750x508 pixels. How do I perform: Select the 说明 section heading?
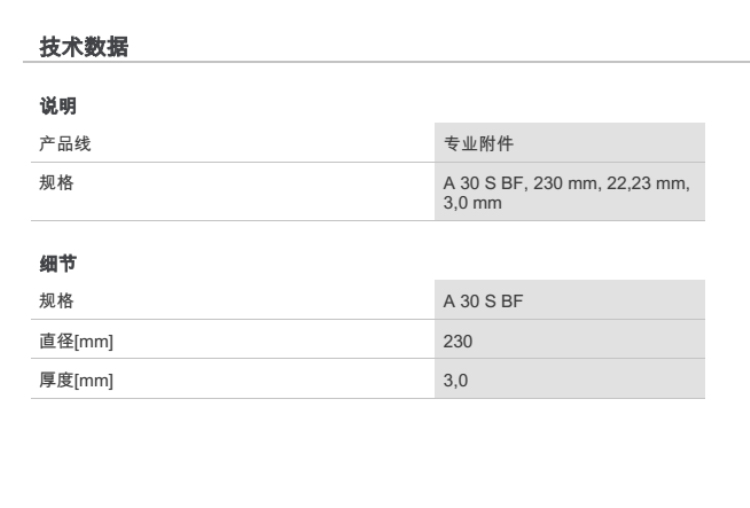tap(58, 106)
